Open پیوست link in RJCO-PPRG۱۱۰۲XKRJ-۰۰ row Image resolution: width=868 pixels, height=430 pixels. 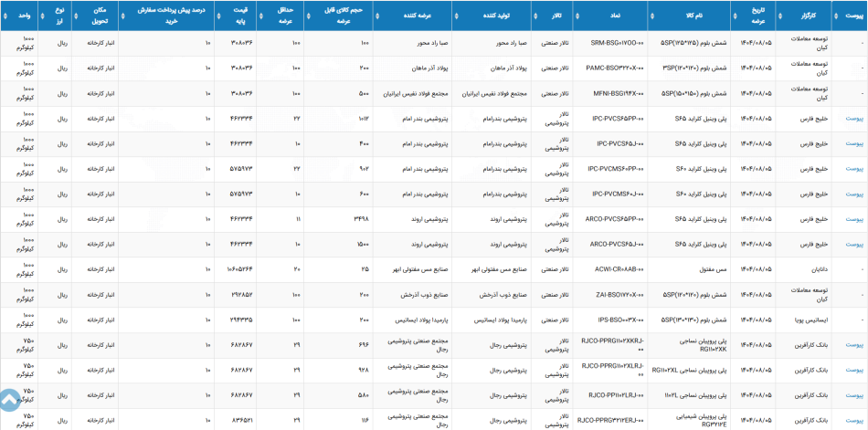854,345
